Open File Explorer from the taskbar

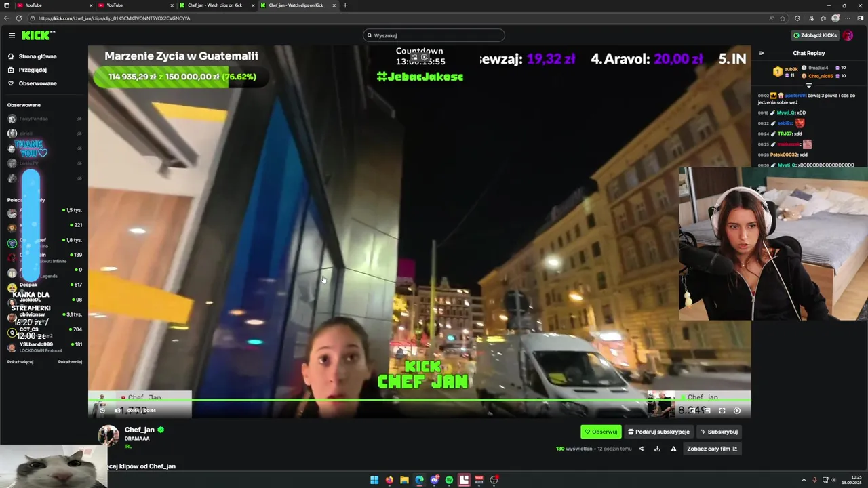coord(404,480)
